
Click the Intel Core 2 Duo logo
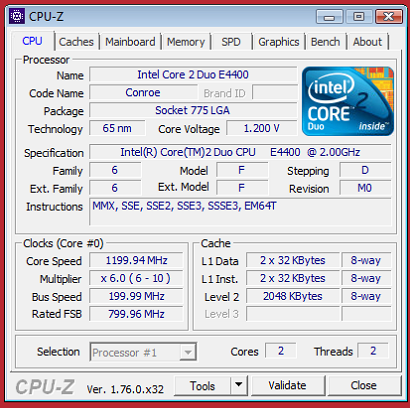tap(348, 101)
